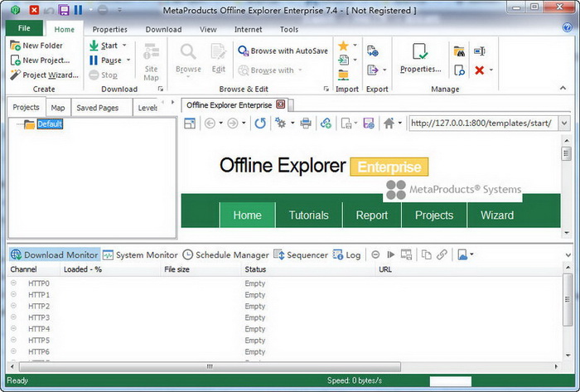Select the Projects panel tab
The height and width of the screenshot is (392, 580).
click(x=26, y=107)
